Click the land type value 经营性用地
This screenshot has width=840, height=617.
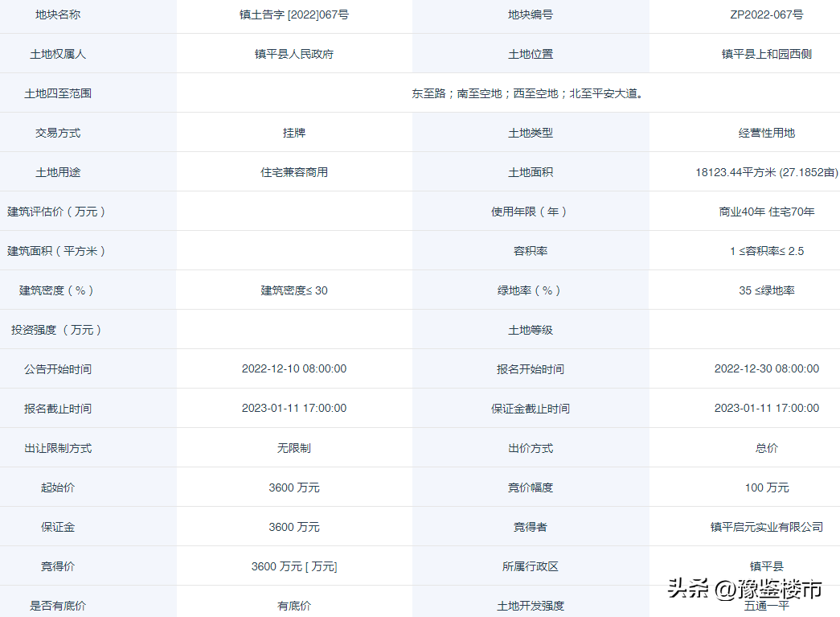(766, 133)
